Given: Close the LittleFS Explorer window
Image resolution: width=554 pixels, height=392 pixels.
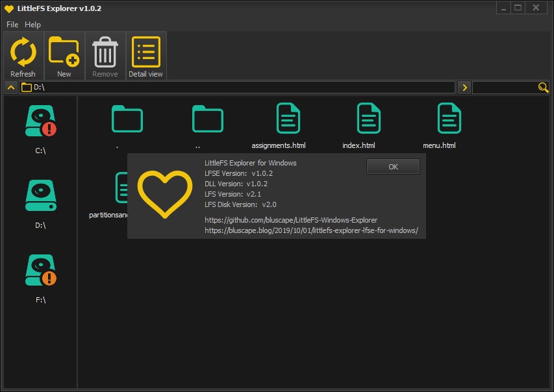Looking at the screenshot, I should pos(536,8).
